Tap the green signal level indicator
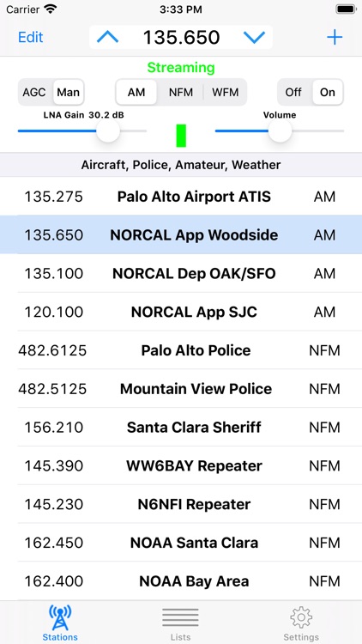The image size is (362, 644). point(181,136)
